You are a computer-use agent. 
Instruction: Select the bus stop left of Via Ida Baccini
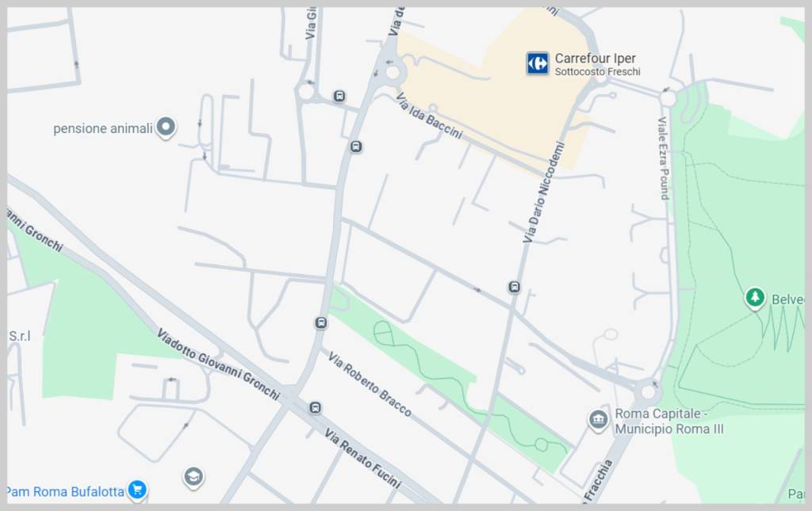(356, 147)
